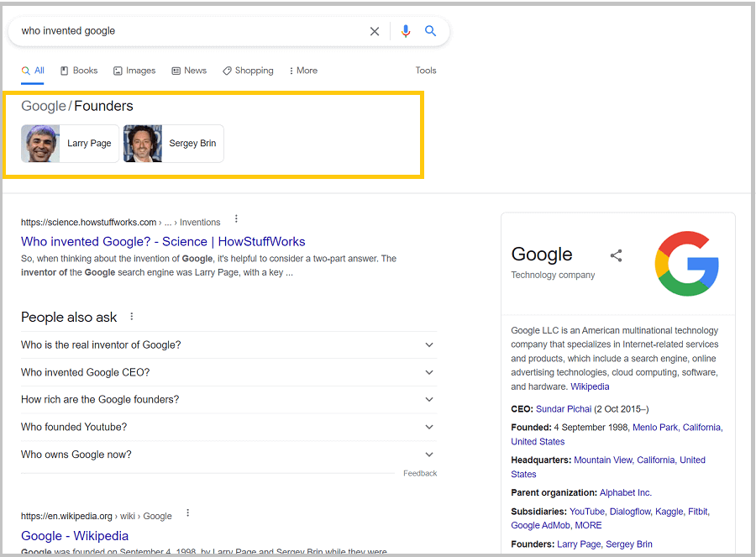Viewport: 756px width, 557px height.
Task: Open the Menlo Park, California founding location link
Action: pyautogui.click(x=677, y=428)
